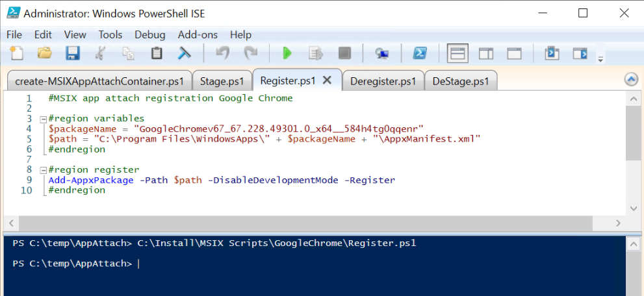Stop operation square icon
Screen dimensions: 644x296
pyautogui.click(x=344, y=53)
